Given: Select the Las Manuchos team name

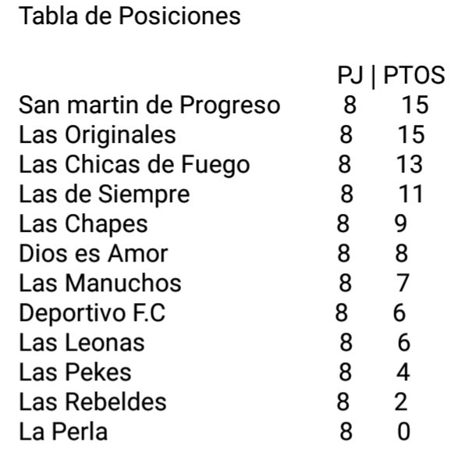Looking at the screenshot, I should pos(100,283).
